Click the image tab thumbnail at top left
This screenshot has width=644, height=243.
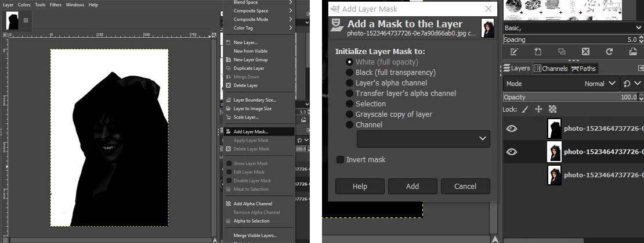13,20
